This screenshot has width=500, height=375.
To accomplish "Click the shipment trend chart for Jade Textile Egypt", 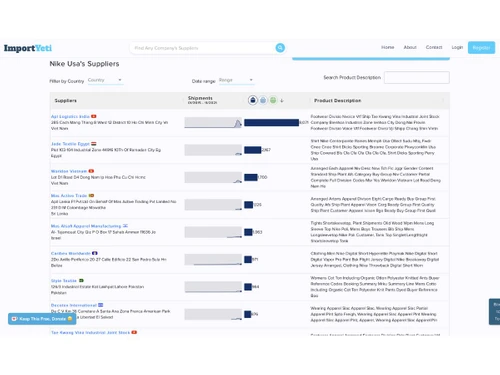I will coord(213,150).
